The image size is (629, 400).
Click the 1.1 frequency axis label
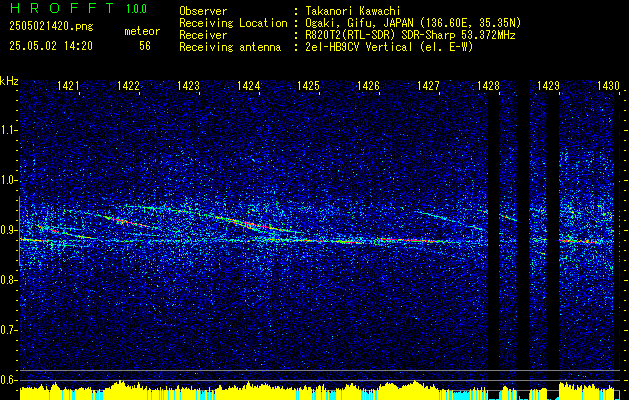[x=9, y=130]
